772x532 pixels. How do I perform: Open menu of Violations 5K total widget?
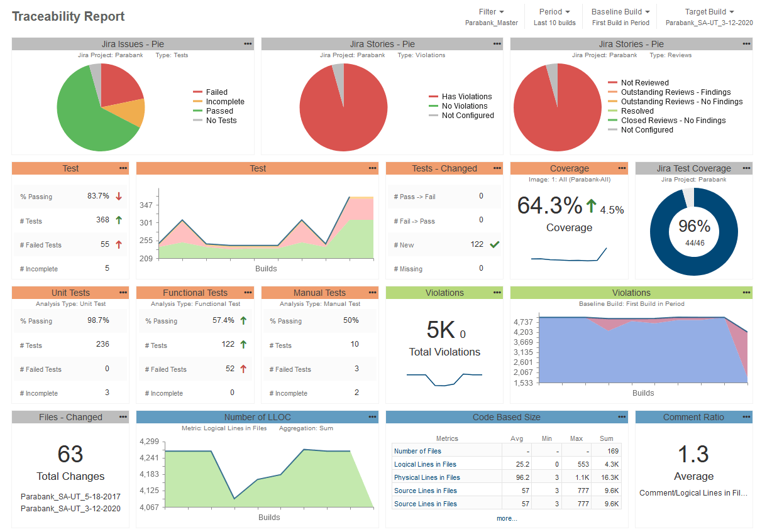tap(497, 293)
